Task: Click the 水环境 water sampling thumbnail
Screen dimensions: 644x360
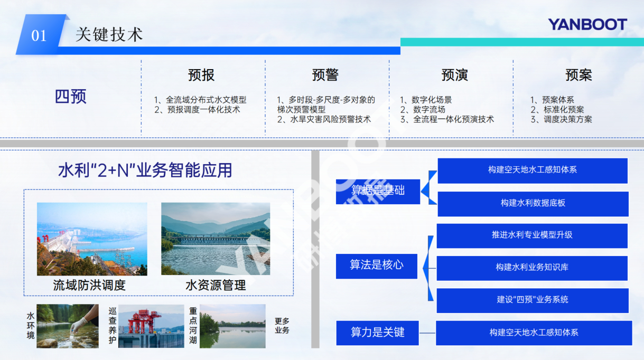Action: (67, 326)
